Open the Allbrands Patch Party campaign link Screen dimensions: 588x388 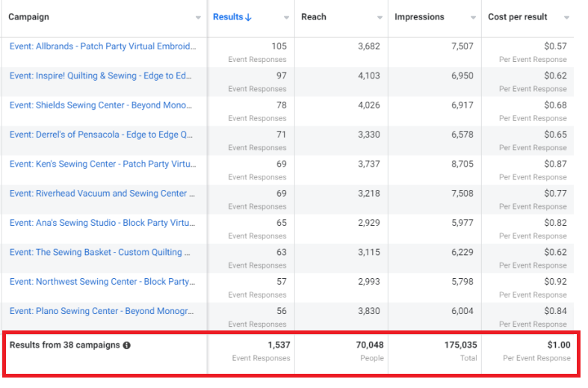(x=102, y=46)
